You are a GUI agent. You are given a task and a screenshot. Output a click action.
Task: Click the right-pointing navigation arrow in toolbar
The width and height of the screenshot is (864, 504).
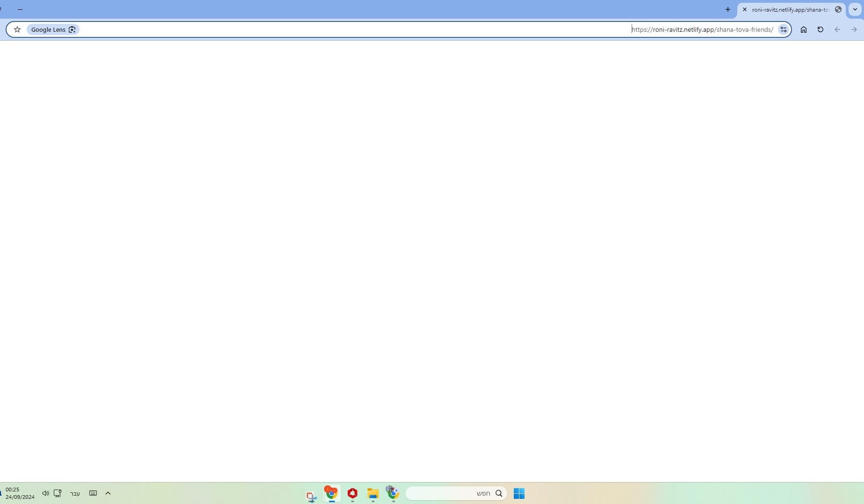coord(854,29)
